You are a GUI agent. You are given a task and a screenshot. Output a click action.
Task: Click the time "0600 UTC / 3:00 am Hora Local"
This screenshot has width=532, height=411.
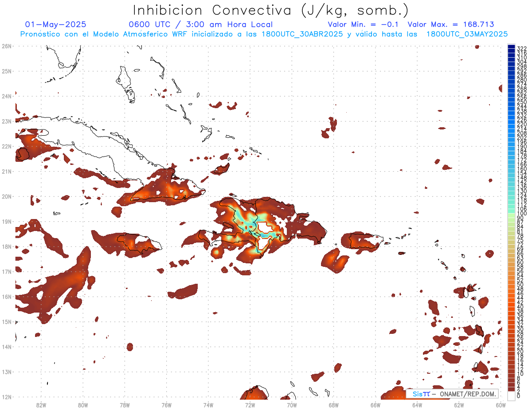[201, 24]
